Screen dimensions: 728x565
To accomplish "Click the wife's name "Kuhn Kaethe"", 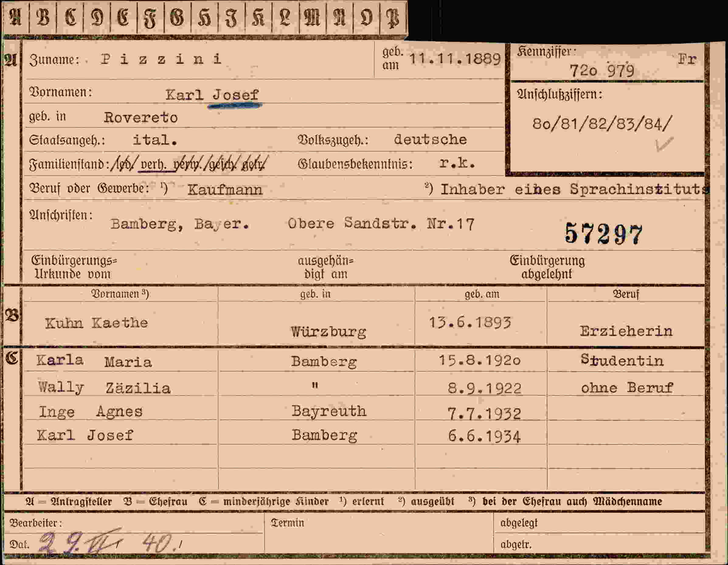I will (96, 323).
